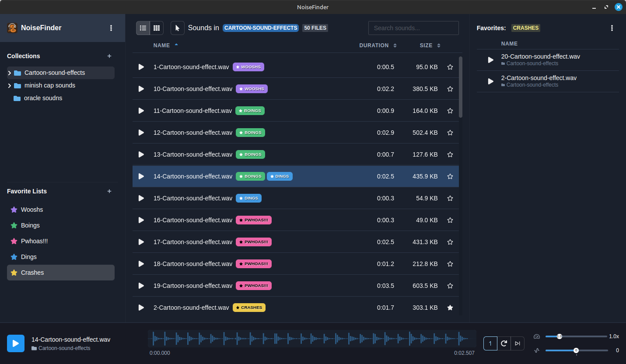
Task: Adjust the playback speed slider
Action: (x=576, y=336)
